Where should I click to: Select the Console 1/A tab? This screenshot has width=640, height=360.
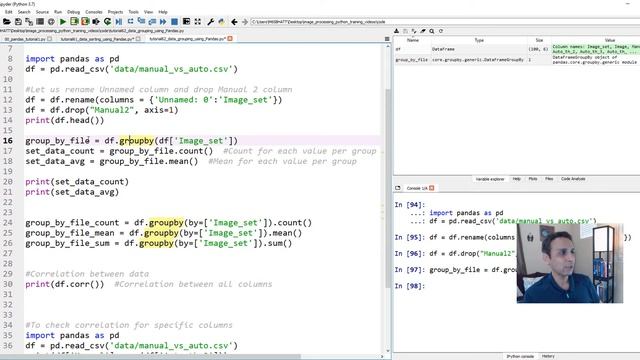pos(417,188)
